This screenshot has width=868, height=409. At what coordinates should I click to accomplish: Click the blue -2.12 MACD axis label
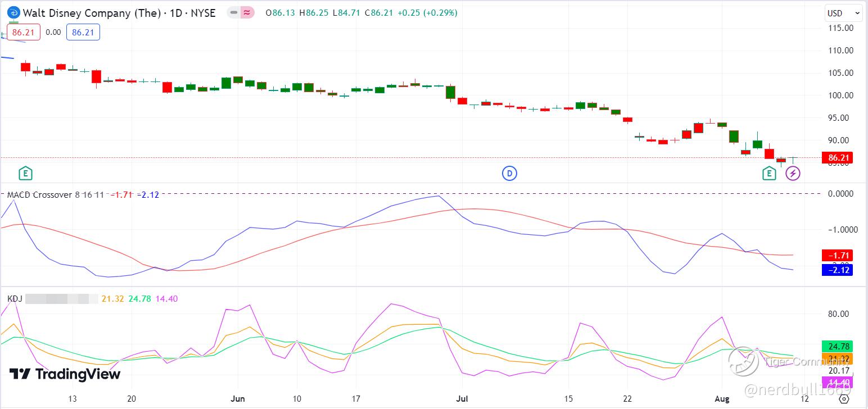coord(837,270)
